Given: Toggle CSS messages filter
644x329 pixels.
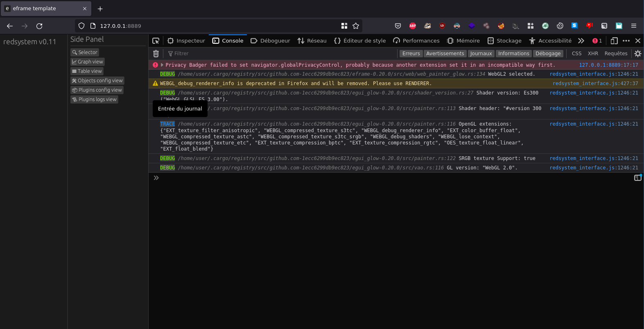Looking at the screenshot, I should (576, 54).
